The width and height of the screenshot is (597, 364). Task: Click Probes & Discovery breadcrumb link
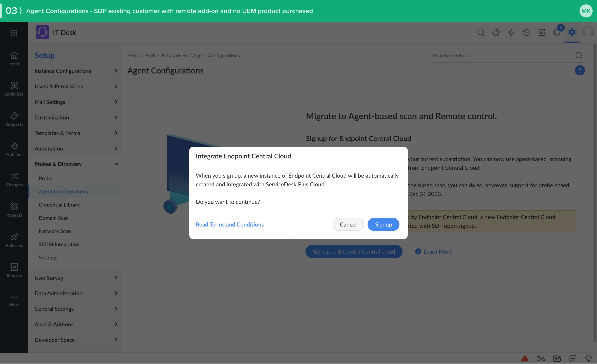[167, 55]
